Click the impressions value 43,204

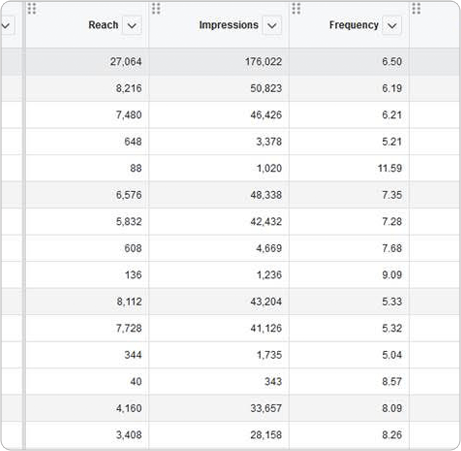coord(266,302)
